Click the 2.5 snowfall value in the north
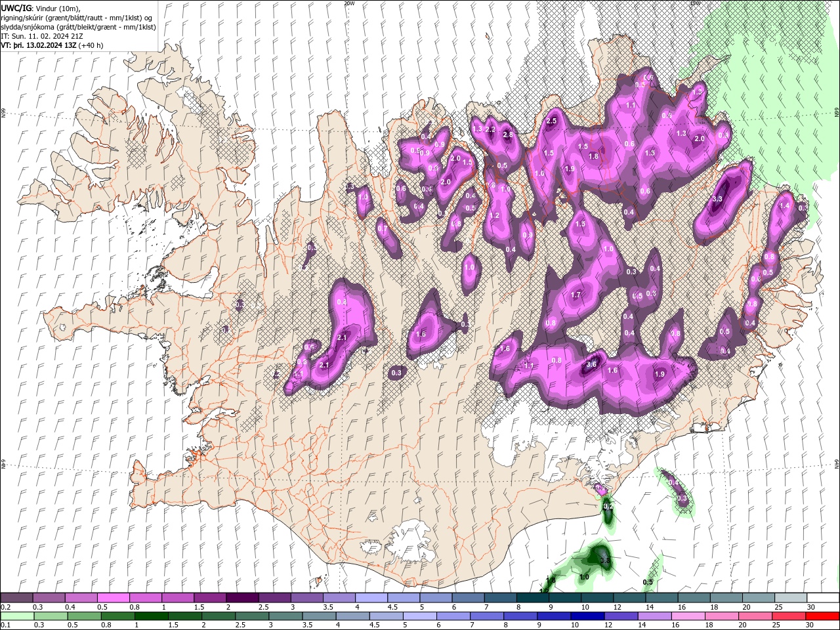Viewport: 840px width, 630px height. 551,121
